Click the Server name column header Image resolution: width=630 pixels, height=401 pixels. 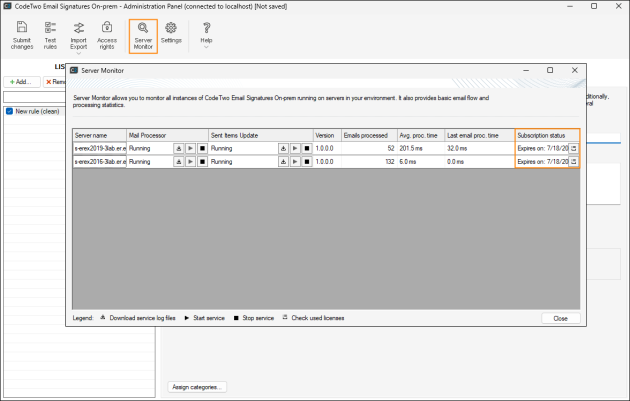coord(99,135)
